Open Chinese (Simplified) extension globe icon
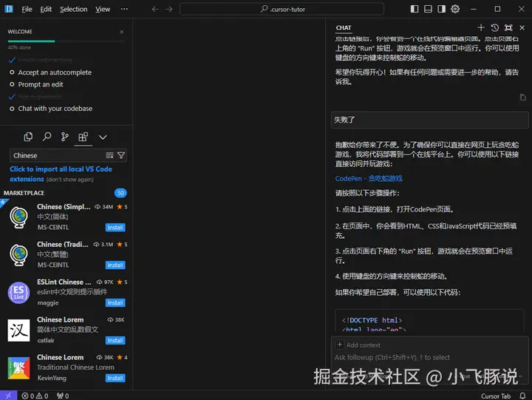Image resolution: width=532 pixels, height=400 pixels. 18,217
